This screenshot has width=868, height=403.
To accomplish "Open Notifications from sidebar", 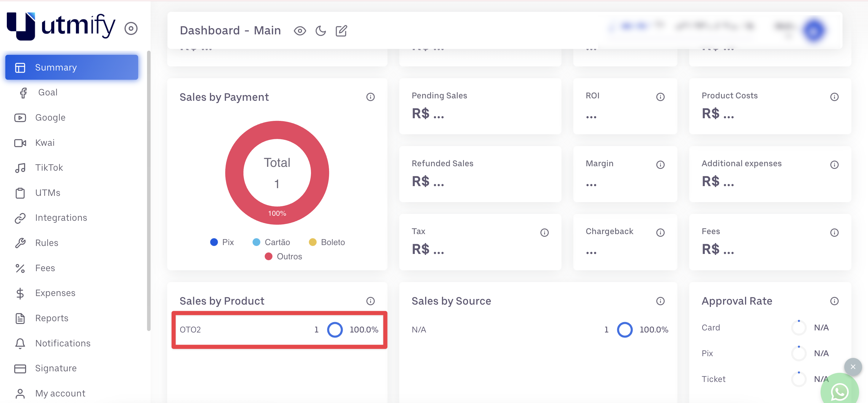I will coord(63,343).
